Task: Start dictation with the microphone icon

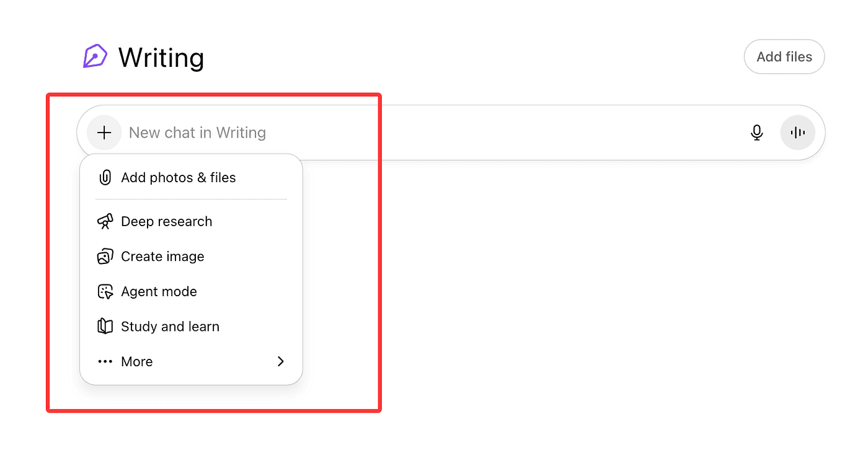Action: click(756, 133)
